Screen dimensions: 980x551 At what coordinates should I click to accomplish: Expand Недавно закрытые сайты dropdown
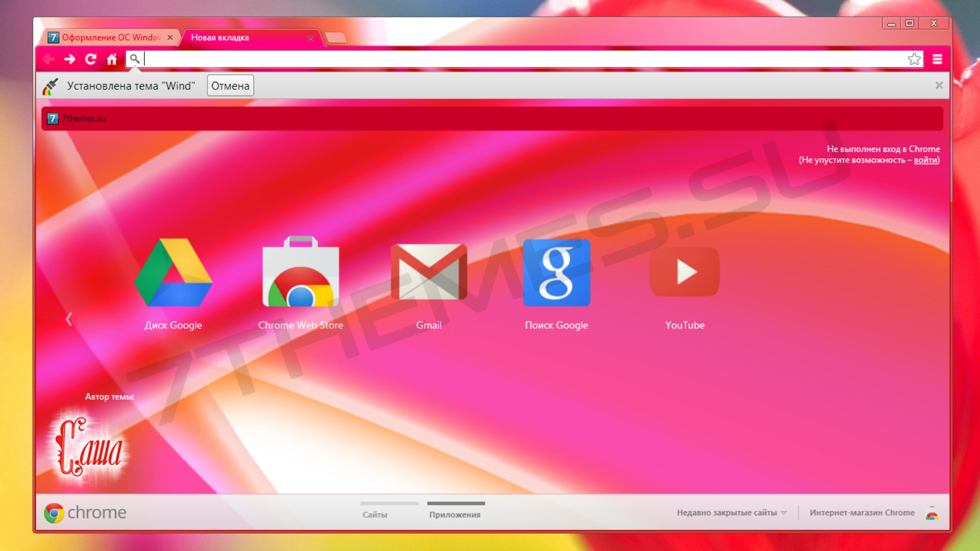tap(732, 512)
